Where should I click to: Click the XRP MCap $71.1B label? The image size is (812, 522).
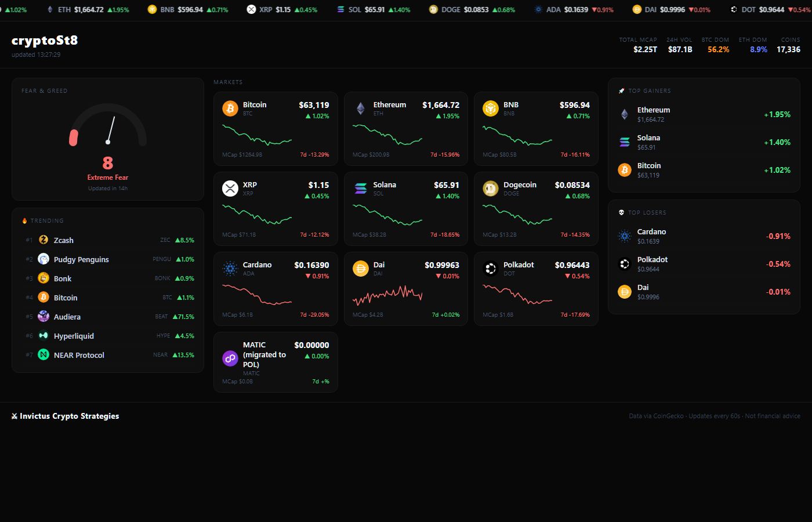[239, 235]
